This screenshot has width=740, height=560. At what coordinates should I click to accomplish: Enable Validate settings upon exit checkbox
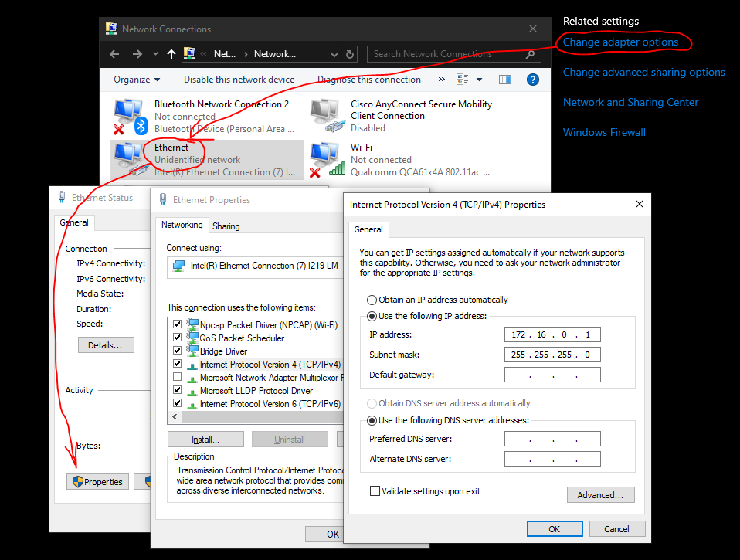click(x=375, y=491)
